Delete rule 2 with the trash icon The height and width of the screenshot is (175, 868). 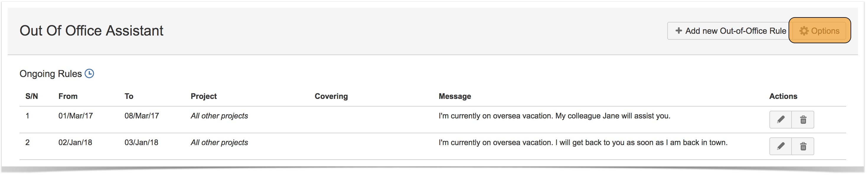coord(803,146)
